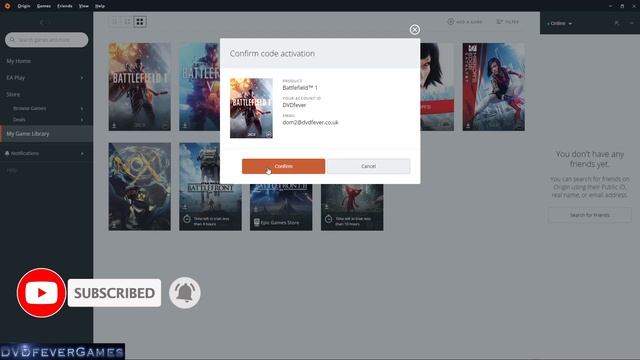The width and height of the screenshot is (640, 360).
Task: Open the Filter option
Action: 507,22
